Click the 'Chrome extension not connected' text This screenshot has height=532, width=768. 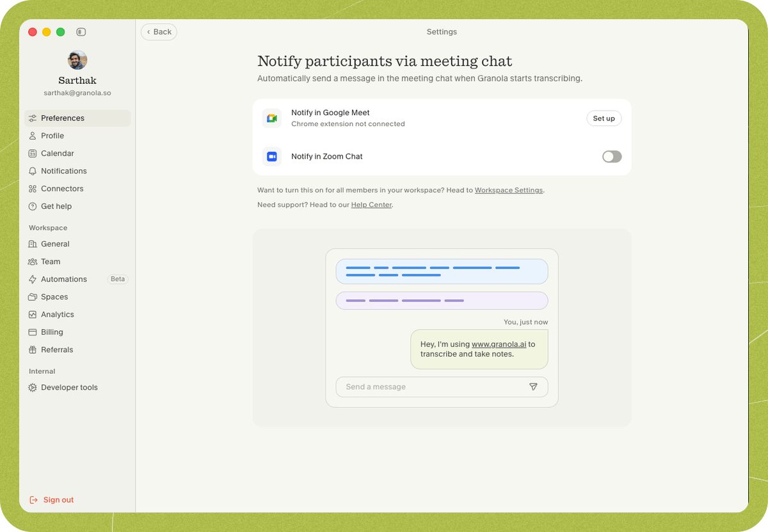348,124
